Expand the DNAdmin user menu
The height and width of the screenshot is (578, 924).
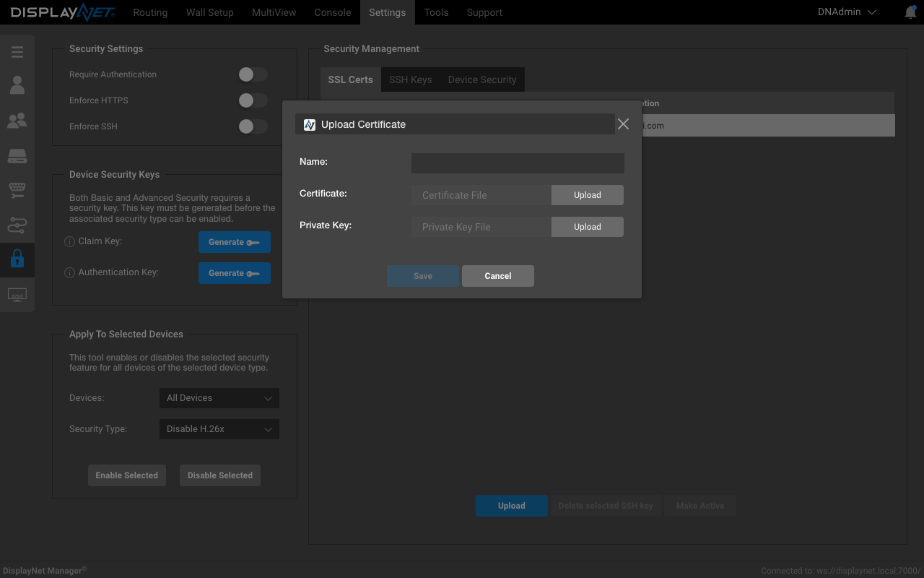[847, 12]
